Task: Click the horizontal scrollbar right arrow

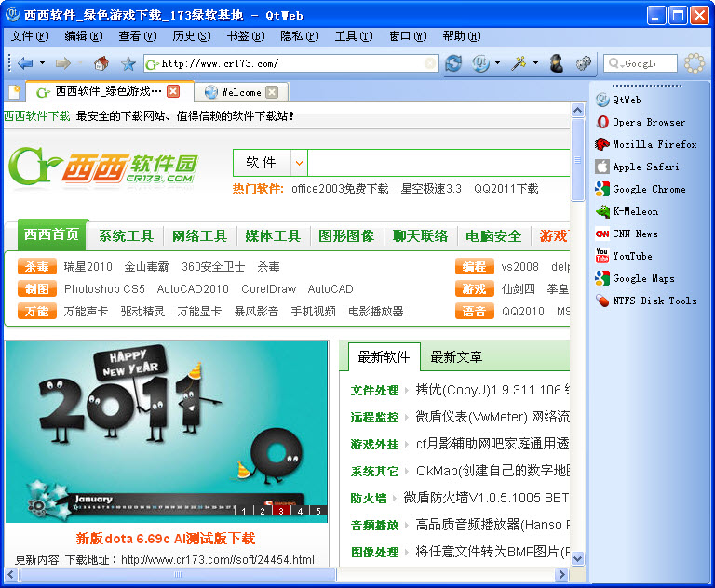Action: pos(561,574)
